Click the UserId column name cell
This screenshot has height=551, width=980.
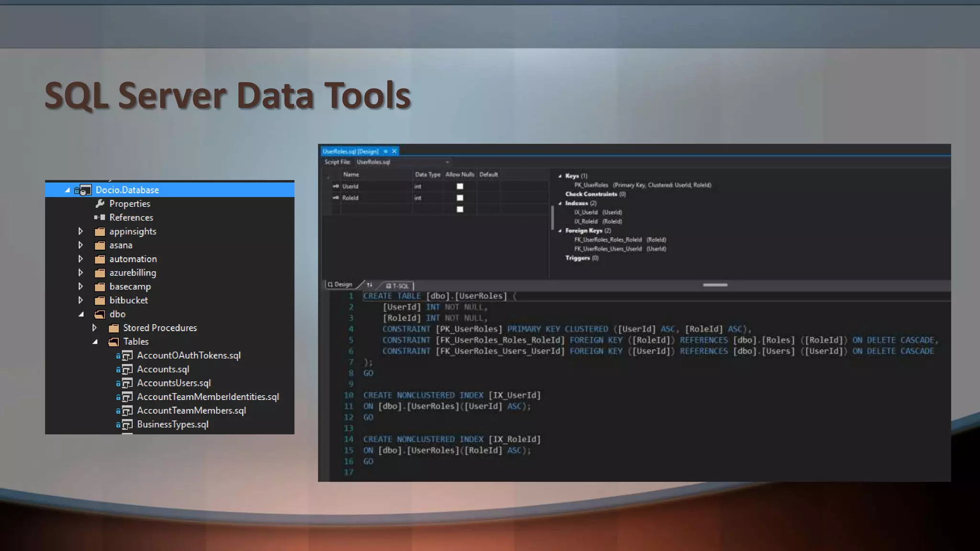[x=376, y=187]
